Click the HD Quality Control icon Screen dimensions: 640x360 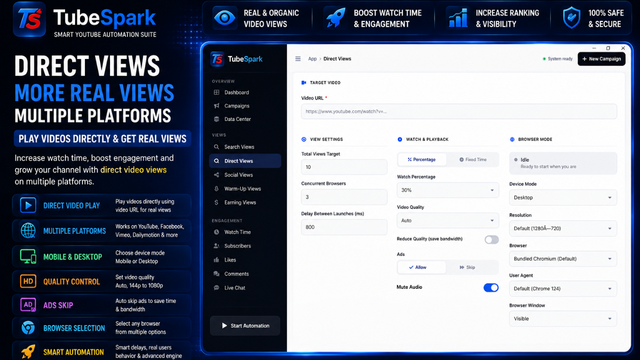pos(28,281)
